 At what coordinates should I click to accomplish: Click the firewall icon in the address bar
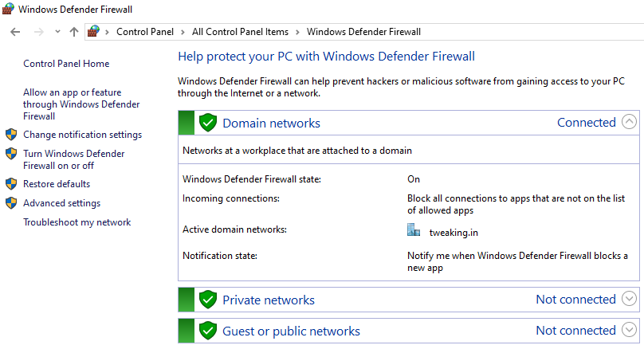point(95,32)
